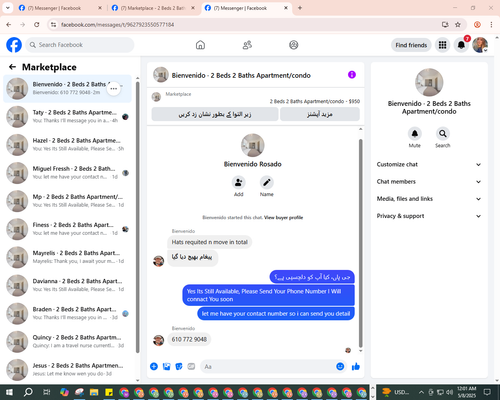Viewport: 500px width, 400px height.
Task: Expand Customize chat section
Action: coord(429,164)
